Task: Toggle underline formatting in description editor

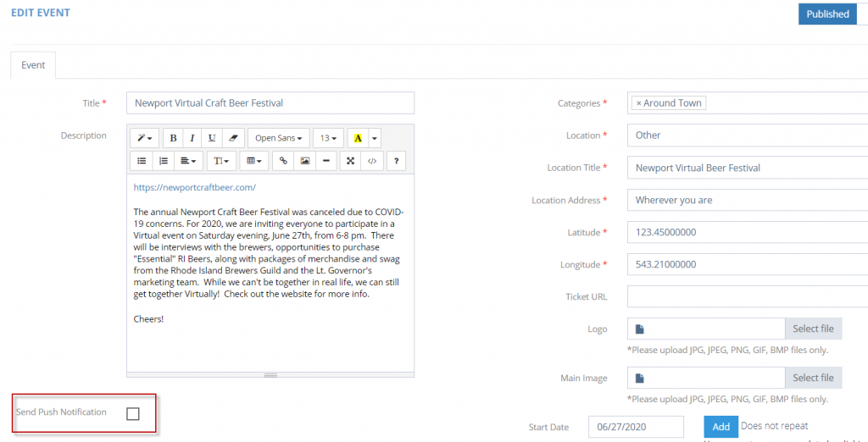Action: coord(212,138)
